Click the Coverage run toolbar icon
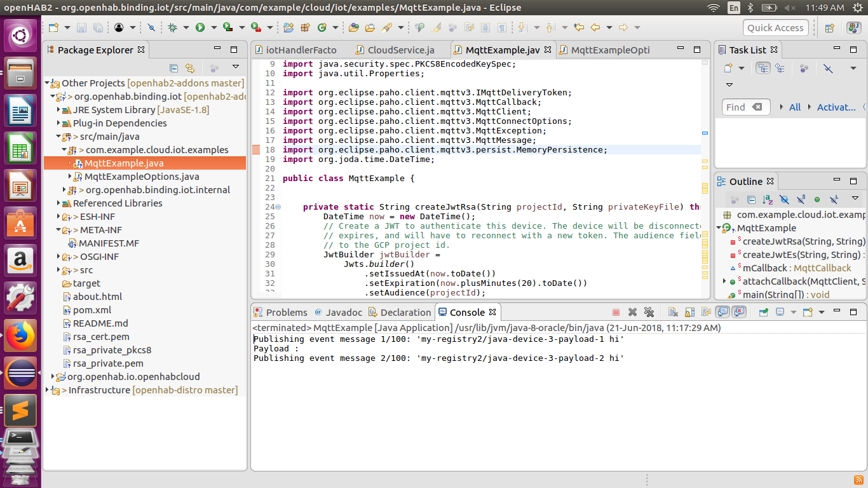 coord(227,27)
